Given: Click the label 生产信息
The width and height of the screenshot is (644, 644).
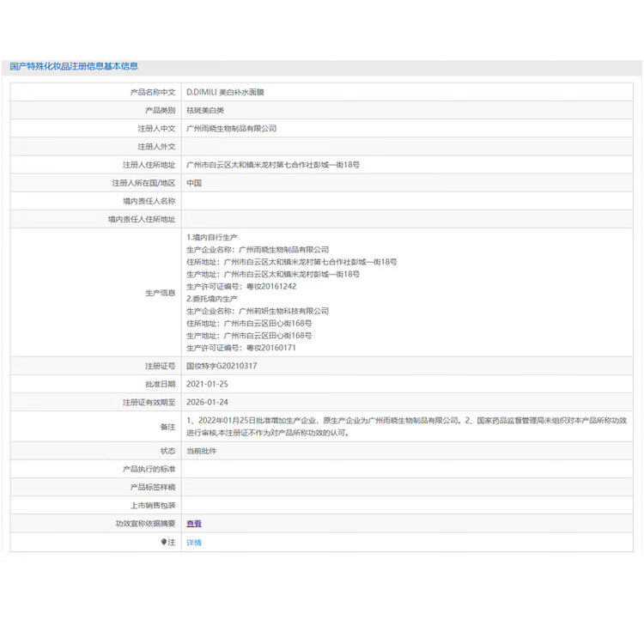Looking at the screenshot, I should click(161, 293).
